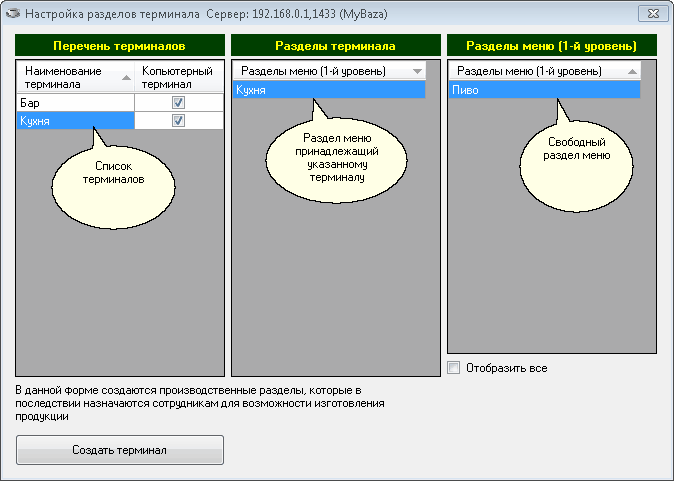The height and width of the screenshot is (481, 674).
Task: Select 'Кухня' in the terminal list
Action: click(75, 121)
